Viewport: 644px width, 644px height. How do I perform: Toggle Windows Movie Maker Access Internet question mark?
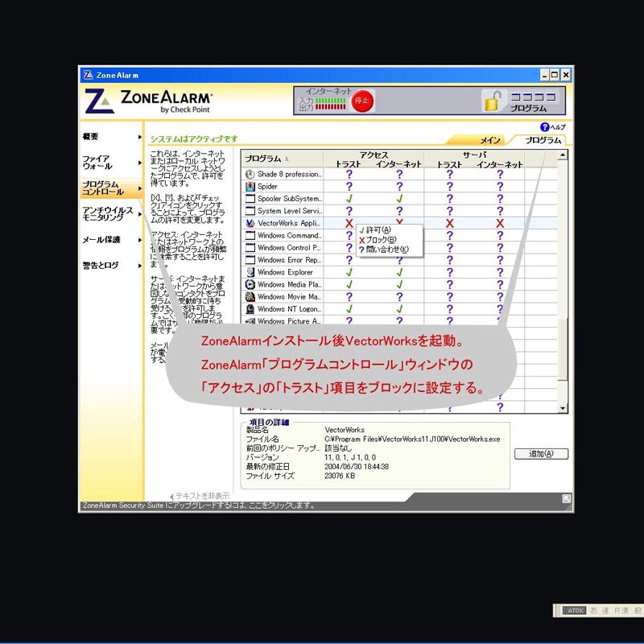(x=399, y=297)
